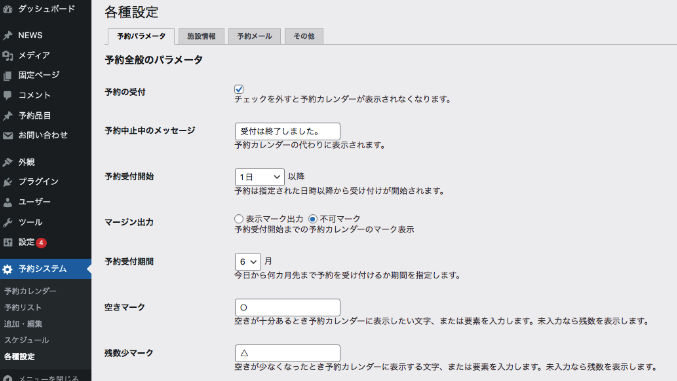
Task: Click the ツール wrench icon
Action: pyautogui.click(x=8, y=222)
